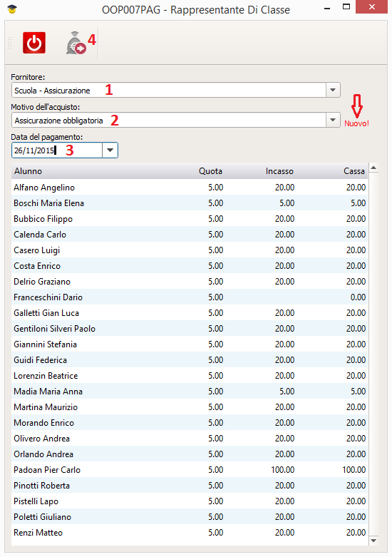Sort by the Alunno column header
392x557 pixels.
click(x=28, y=171)
